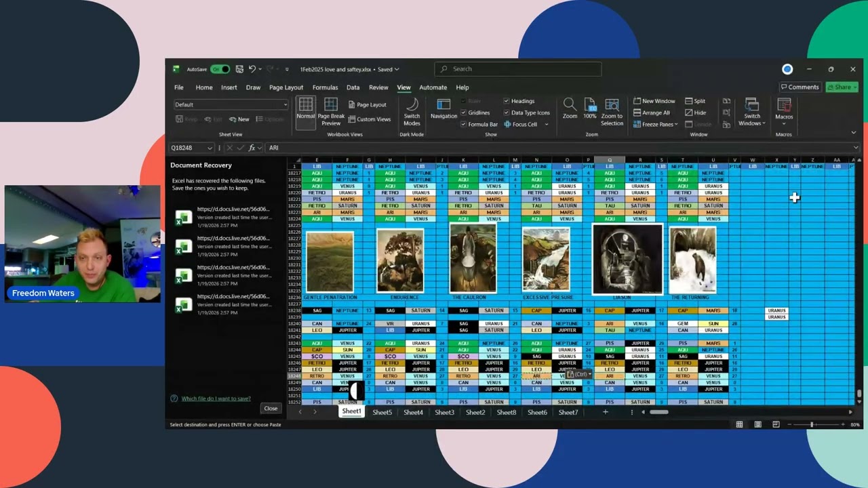The width and height of the screenshot is (868, 488).
Task: Select the Sheet5 tab
Action: tap(382, 412)
